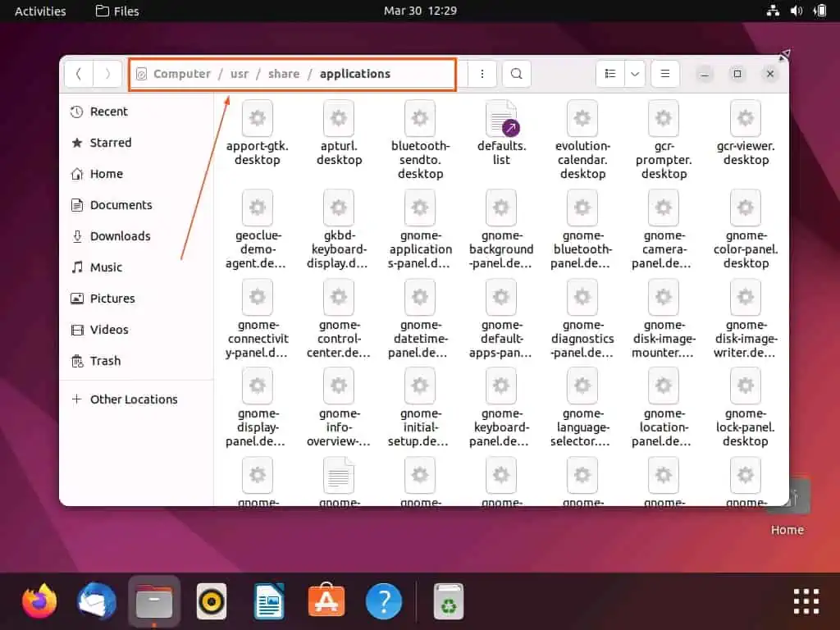
Task: Select the gnome-language-selector file icon
Action: pyautogui.click(x=582, y=386)
